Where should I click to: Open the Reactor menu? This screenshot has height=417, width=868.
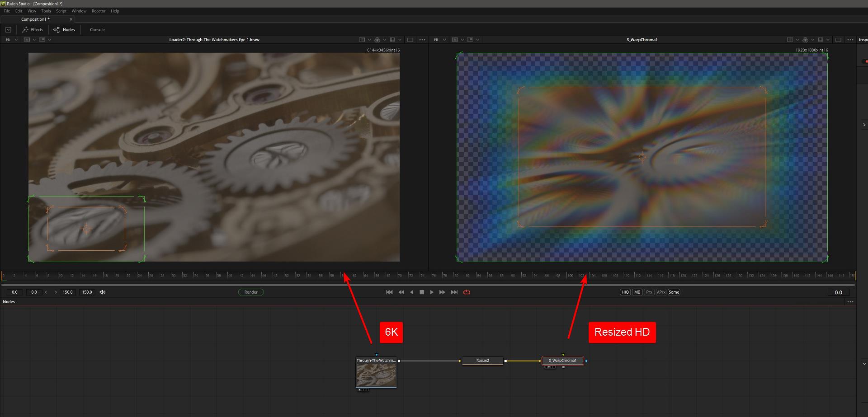click(99, 11)
